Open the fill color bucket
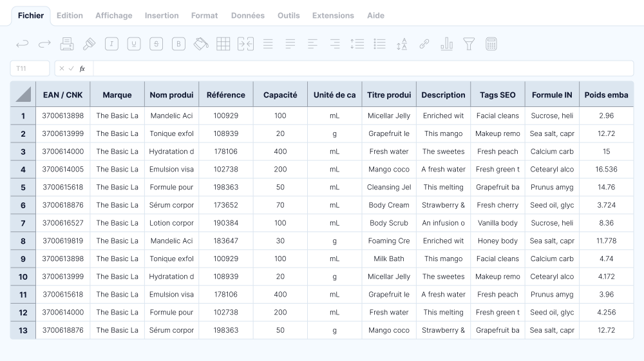 point(201,44)
